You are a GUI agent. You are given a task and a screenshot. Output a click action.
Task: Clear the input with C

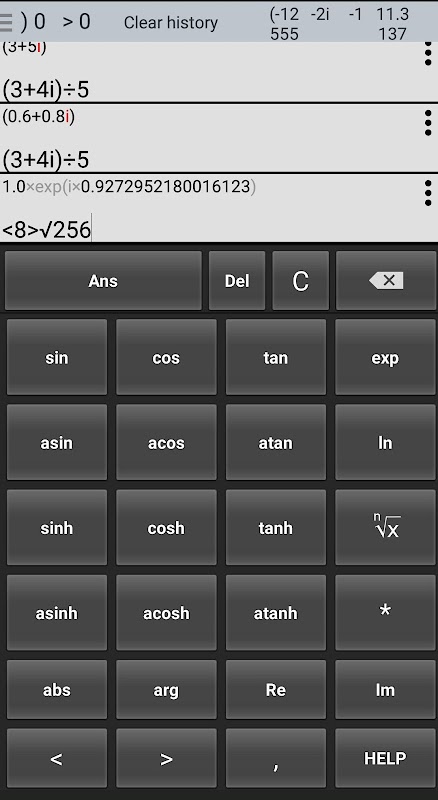(x=300, y=281)
